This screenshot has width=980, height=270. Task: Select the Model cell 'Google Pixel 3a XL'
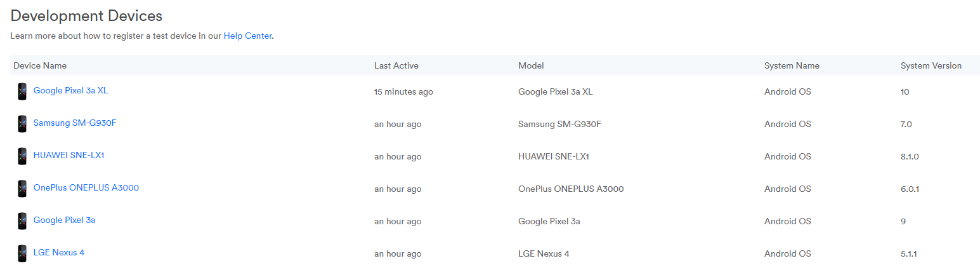(556, 91)
